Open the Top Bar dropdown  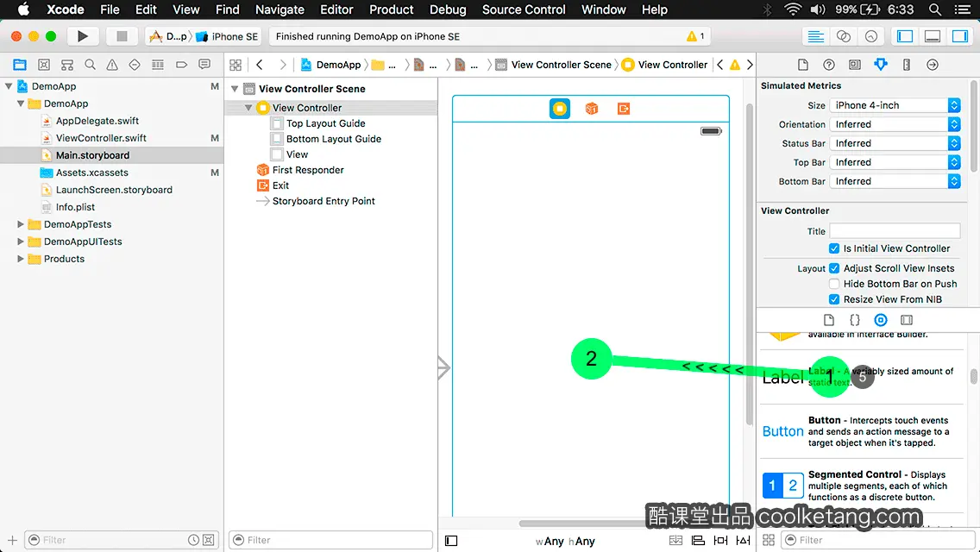click(x=895, y=162)
